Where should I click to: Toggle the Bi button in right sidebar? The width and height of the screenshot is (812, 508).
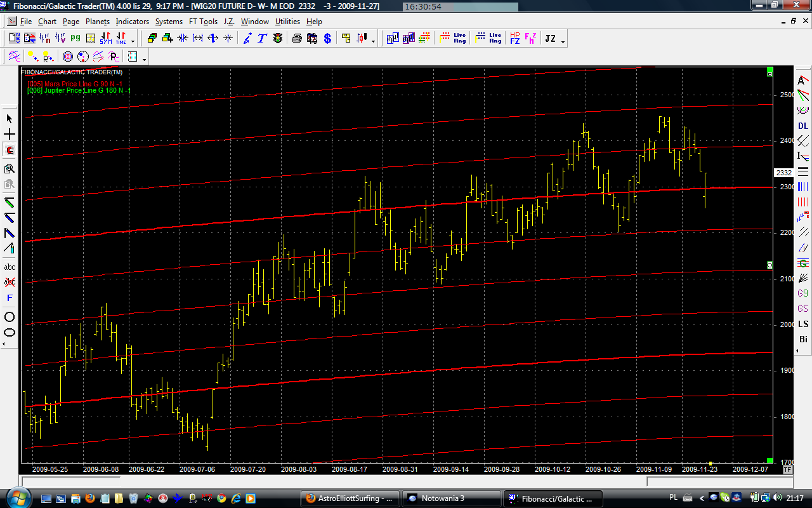pos(803,339)
